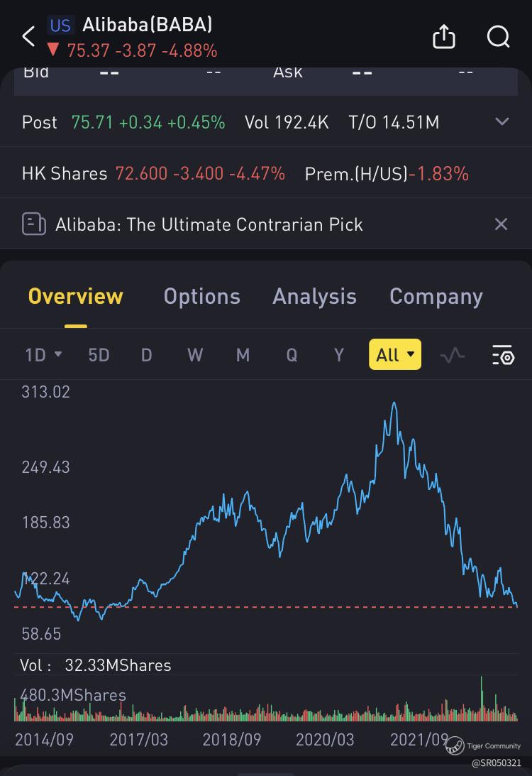The image size is (532, 776).
Task: Tap the price chart peak point
Action: [x=394, y=403]
